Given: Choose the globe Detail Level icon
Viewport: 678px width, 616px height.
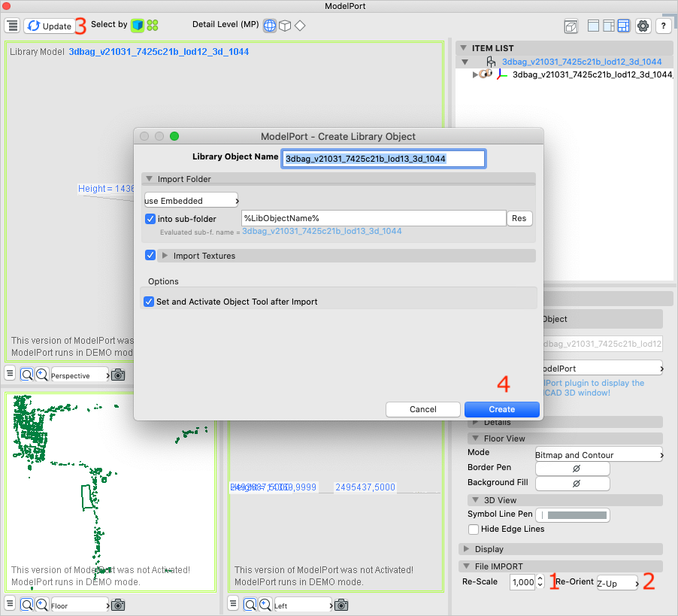Looking at the screenshot, I should (270, 26).
